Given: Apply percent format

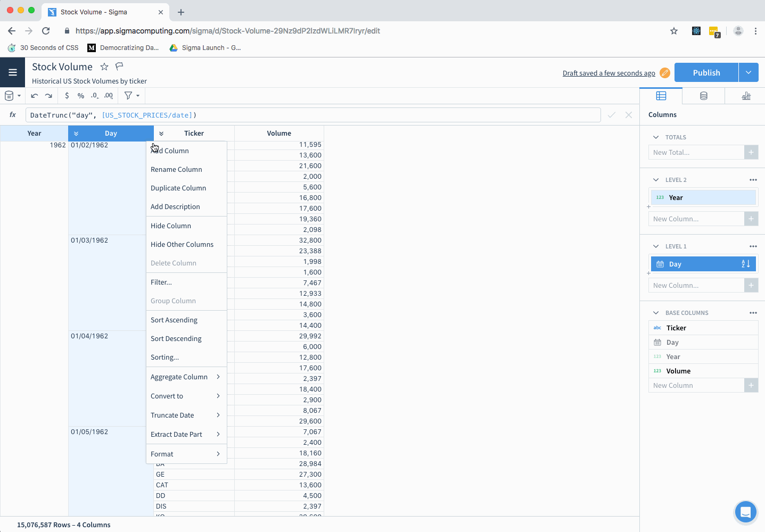Looking at the screenshot, I should pyautogui.click(x=81, y=96).
